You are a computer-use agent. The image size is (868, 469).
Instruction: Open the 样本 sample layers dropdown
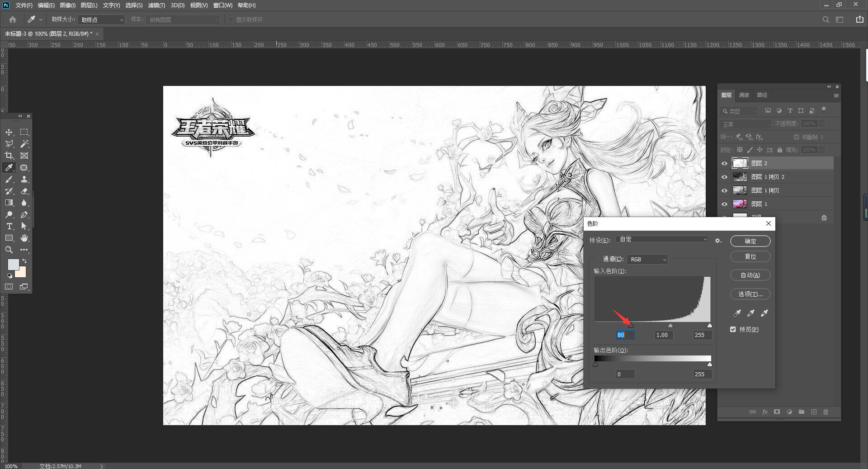[183, 19]
